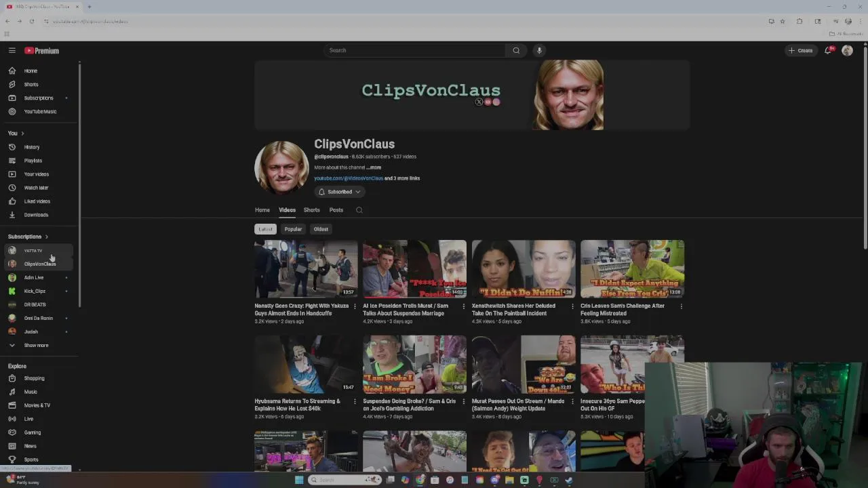The height and width of the screenshot is (488, 868).
Task: Open Liked videos in the sidebar
Action: 39,201
